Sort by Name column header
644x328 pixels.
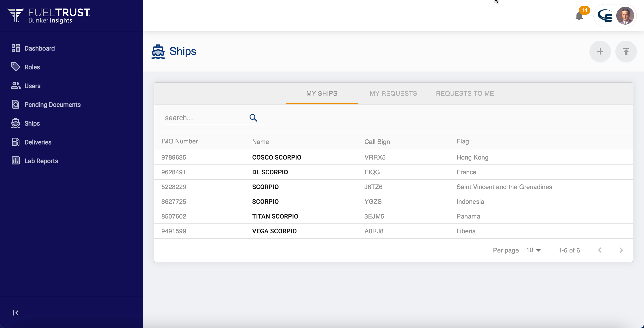tap(261, 142)
